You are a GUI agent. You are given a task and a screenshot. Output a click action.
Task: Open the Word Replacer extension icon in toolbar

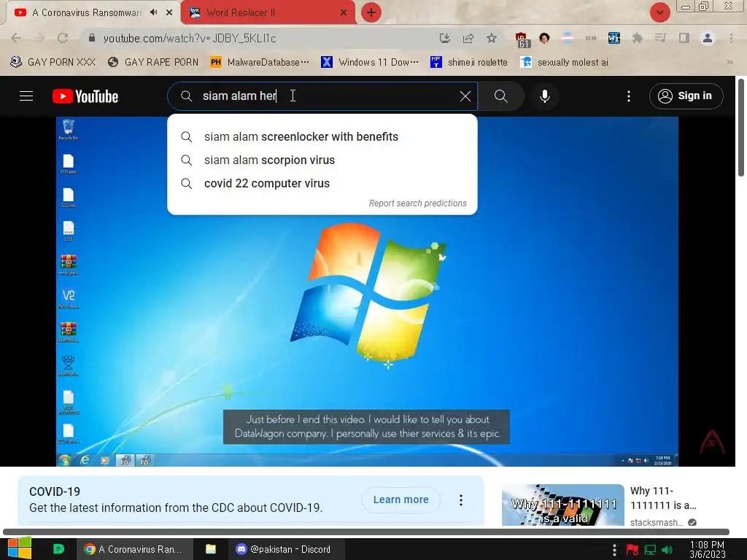(614, 38)
